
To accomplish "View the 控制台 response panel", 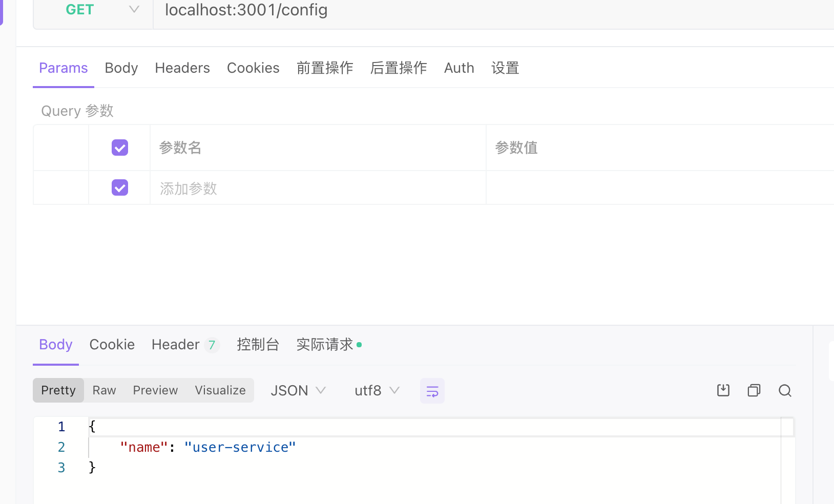I will pyautogui.click(x=258, y=344).
